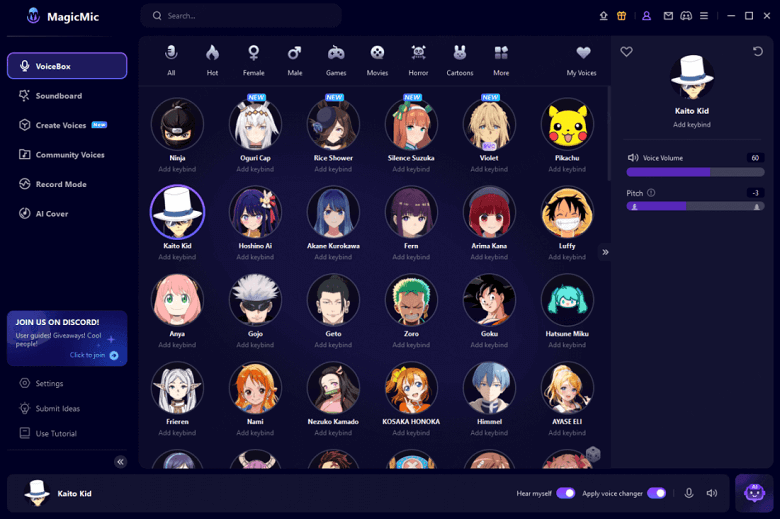The width and height of the screenshot is (780, 519).
Task: Choose the Arima Kana voice
Action: coord(489,212)
